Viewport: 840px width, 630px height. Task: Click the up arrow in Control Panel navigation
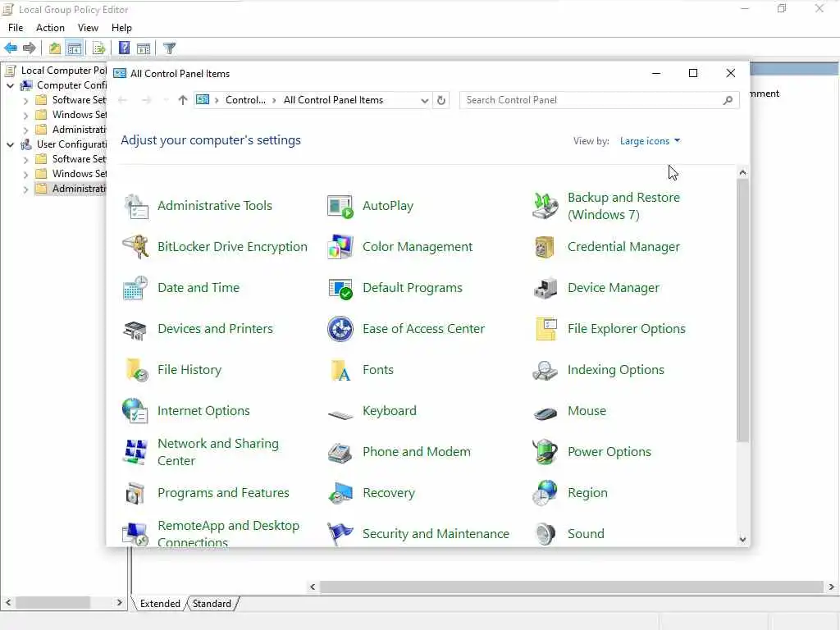click(x=183, y=100)
